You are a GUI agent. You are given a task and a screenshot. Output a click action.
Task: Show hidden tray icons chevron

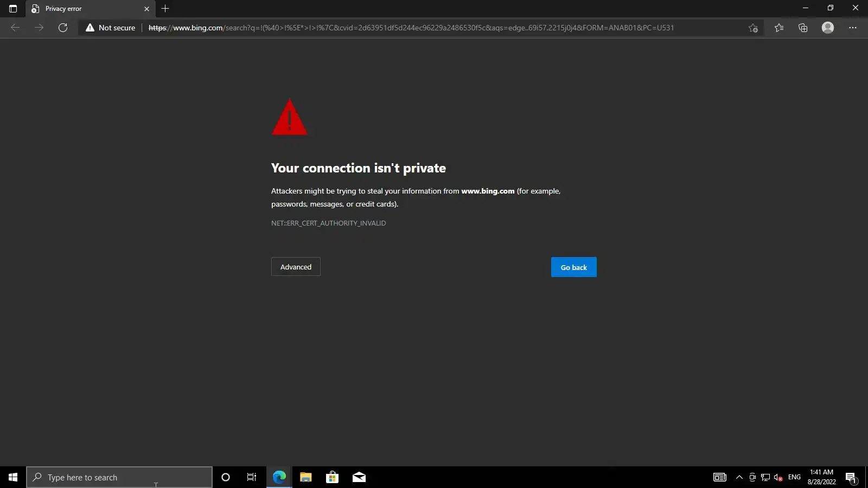[739, 477]
